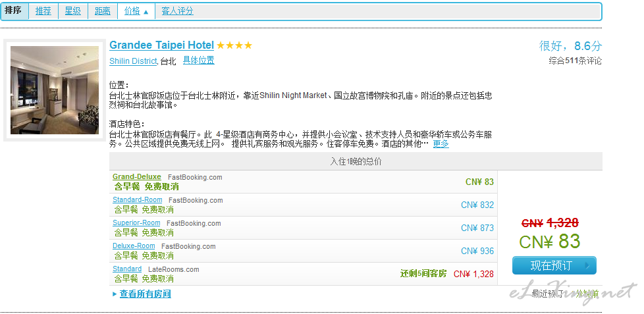644x314 pixels.
Task: Click the CN¥ 832 price
Action: (477, 205)
